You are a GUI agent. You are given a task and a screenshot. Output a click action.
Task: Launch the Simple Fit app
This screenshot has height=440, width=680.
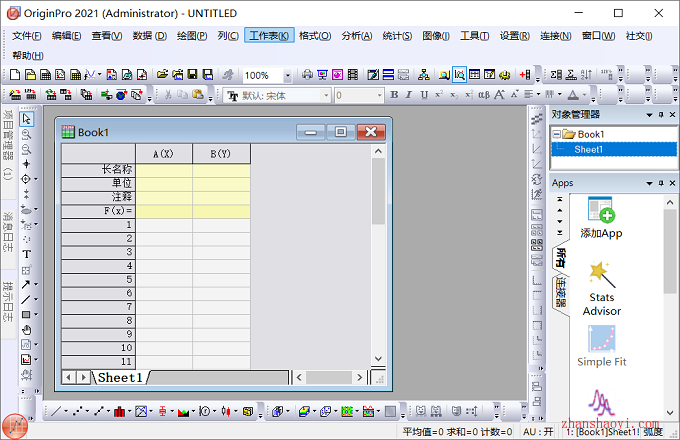point(602,346)
